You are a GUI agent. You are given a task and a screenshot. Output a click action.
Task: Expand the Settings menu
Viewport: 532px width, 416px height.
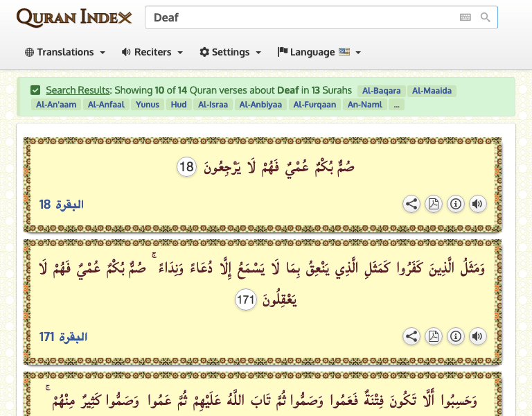click(x=231, y=52)
